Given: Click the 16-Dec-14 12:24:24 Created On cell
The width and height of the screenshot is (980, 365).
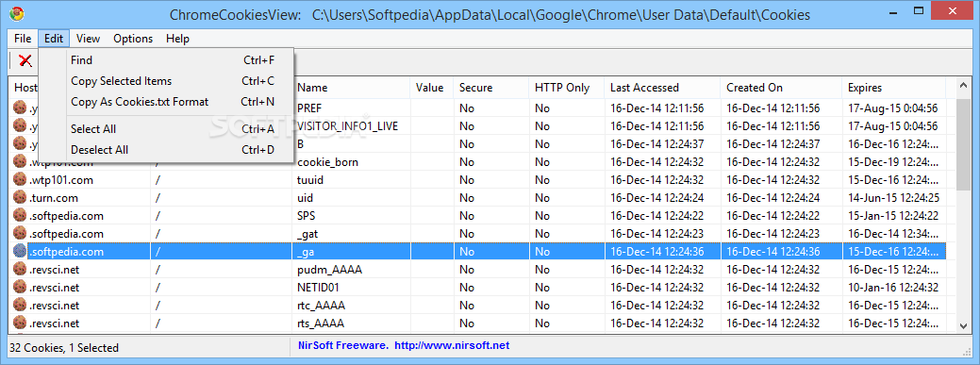Looking at the screenshot, I should point(773,198).
